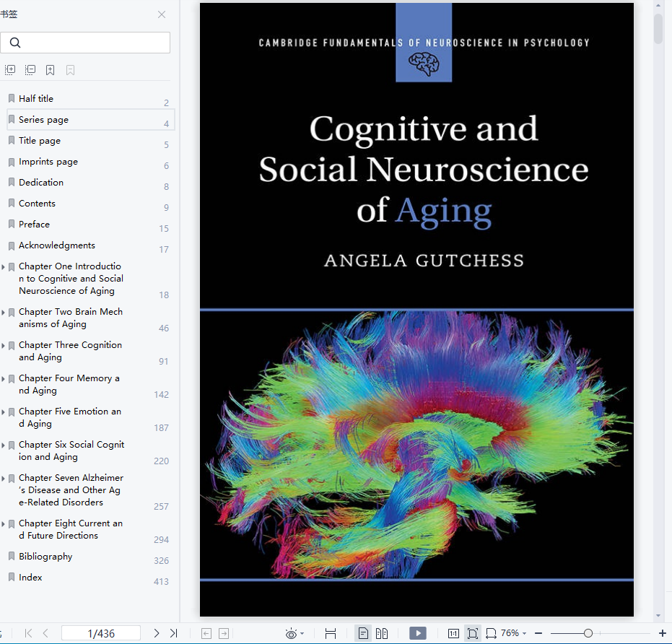Click the page number input field
Image resolution: width=672 pixels, height=644 pixels.
[x=101, y=633]
